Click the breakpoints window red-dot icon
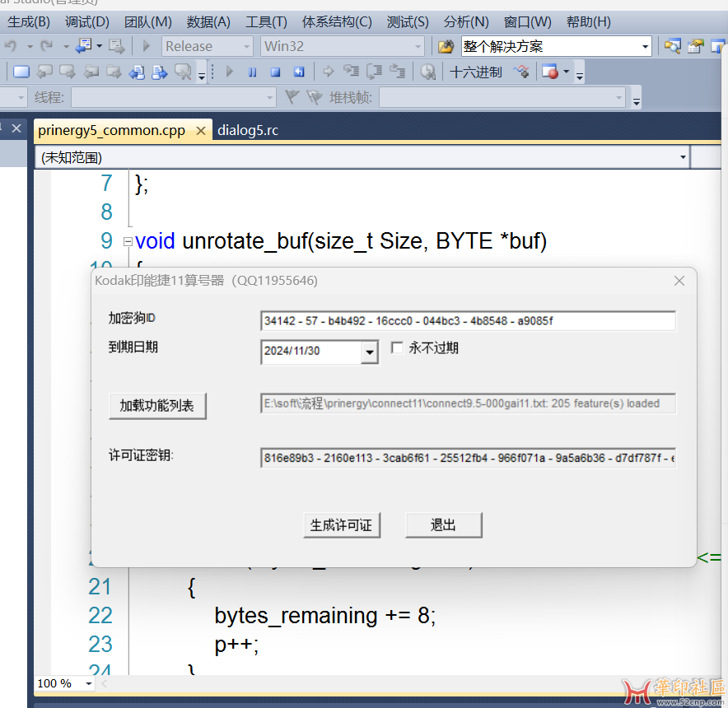 550,72
